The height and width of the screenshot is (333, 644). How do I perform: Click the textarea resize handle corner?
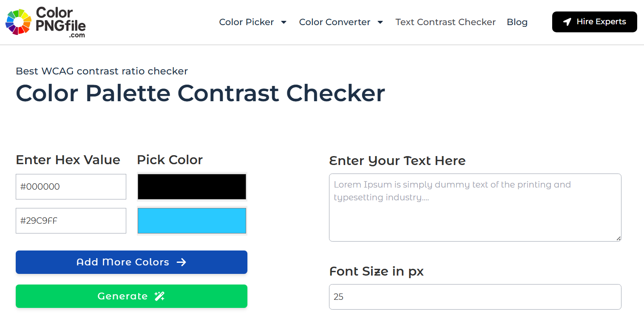point(618,239)
